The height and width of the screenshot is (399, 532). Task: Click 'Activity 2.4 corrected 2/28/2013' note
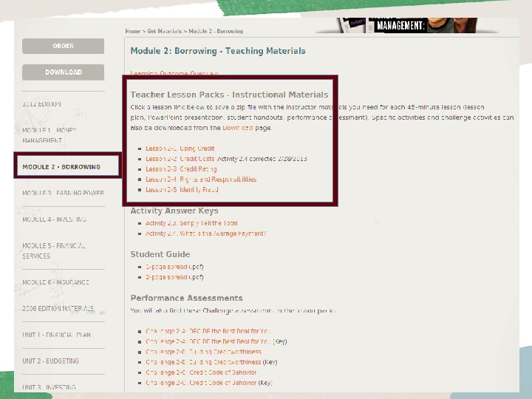pos(262,159)
